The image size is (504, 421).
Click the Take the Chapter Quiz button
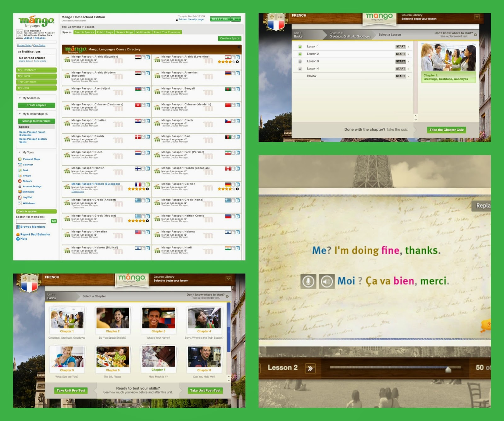(x=446, y=130)
